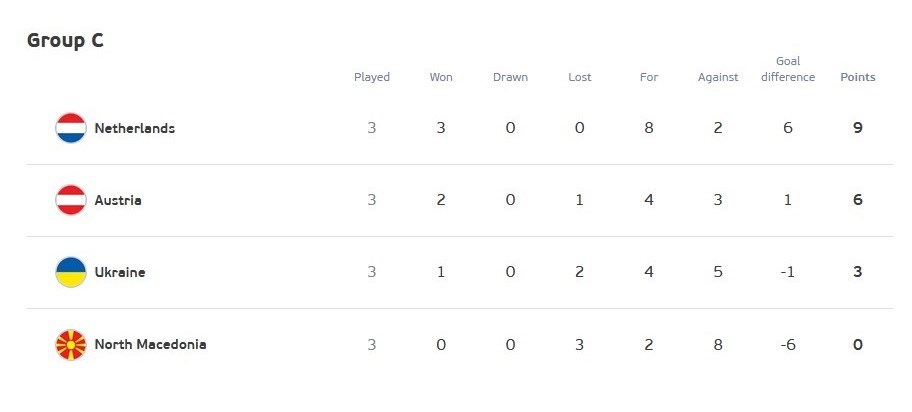Select the North Macedonia team name
Image resolution: width=912 pixels, height=412 pixels.
150,345
